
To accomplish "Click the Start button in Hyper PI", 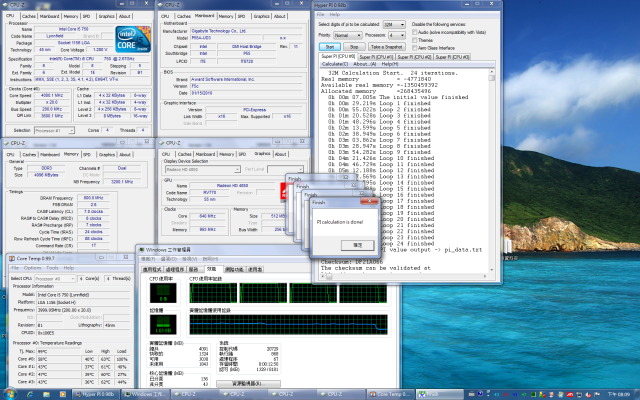I will click(330, 47).
